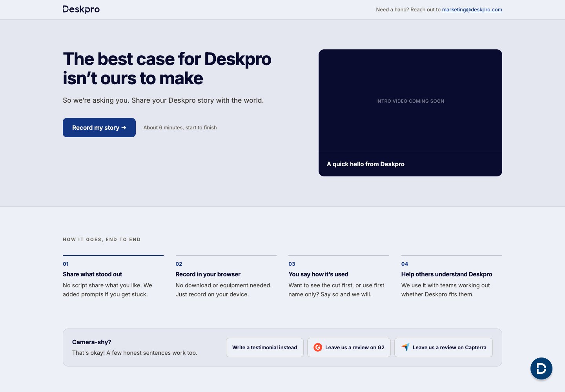This screenshot has height=392, width=565.
Task: Click 'That's okay! A few honest sentences' text
Action: [x=135, y=353]
